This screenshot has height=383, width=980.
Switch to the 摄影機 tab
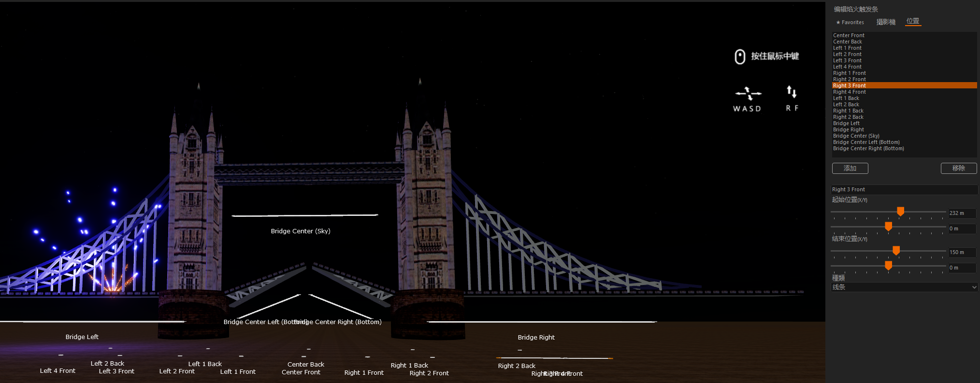886,22
